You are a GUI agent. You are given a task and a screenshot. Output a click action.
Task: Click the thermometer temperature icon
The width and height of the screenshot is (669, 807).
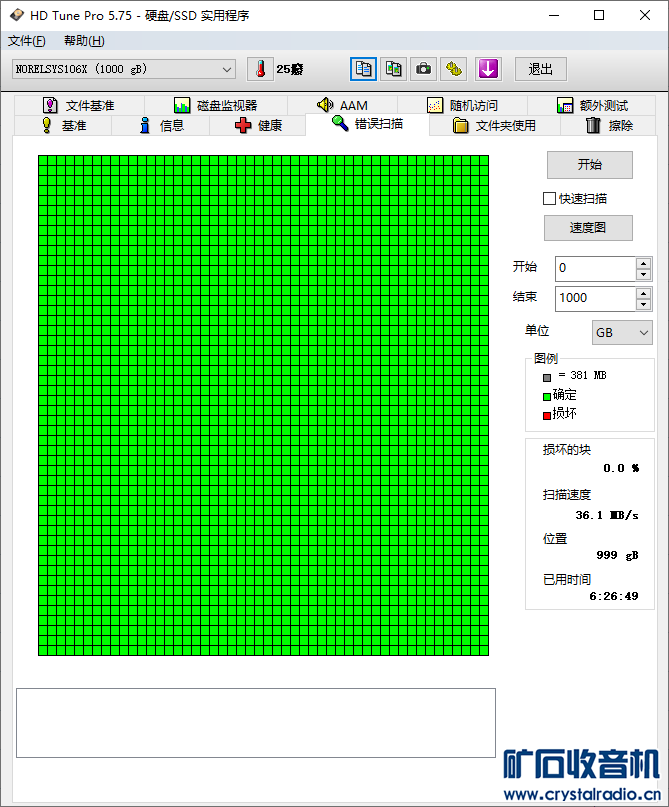click(260, 69)
